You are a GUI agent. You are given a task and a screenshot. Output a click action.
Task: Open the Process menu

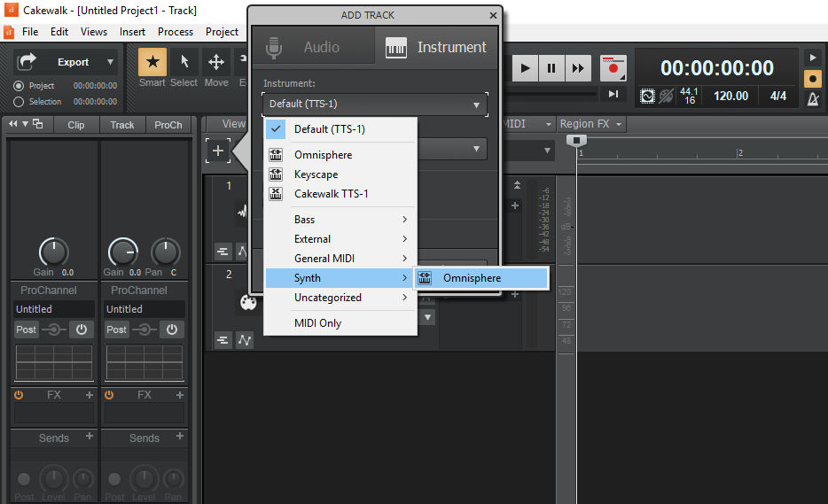176,32
